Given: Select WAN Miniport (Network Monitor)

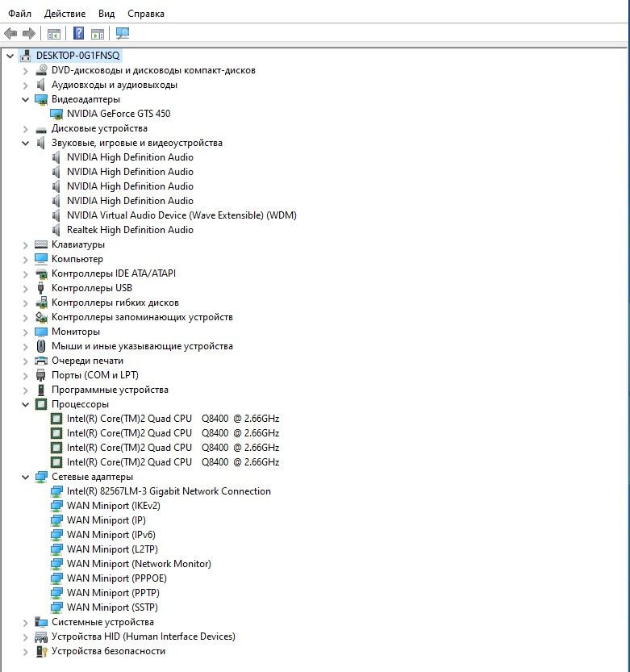Looking at the screenshot, I should 139,564.
